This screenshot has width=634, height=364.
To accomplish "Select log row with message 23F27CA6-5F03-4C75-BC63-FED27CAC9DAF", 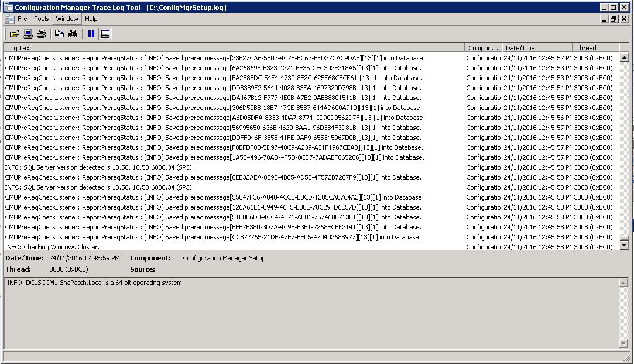I will pyautogui.click(x=312, y=58).
